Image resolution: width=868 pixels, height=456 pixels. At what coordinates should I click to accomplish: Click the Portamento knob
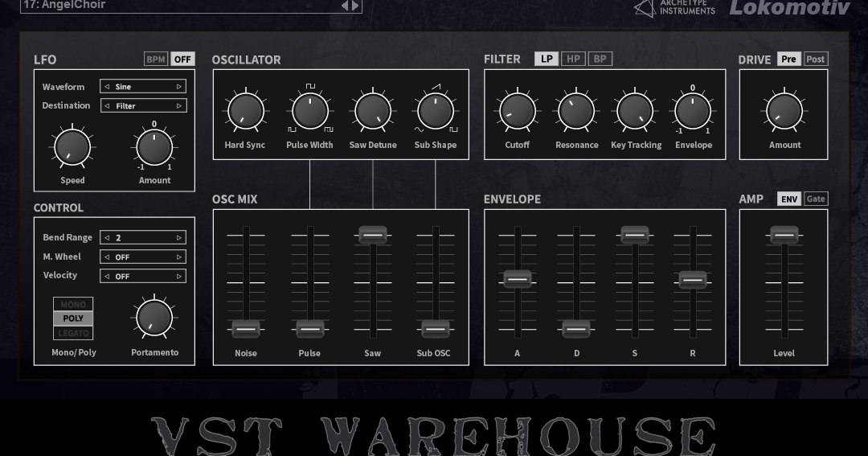tap(154, 318)
